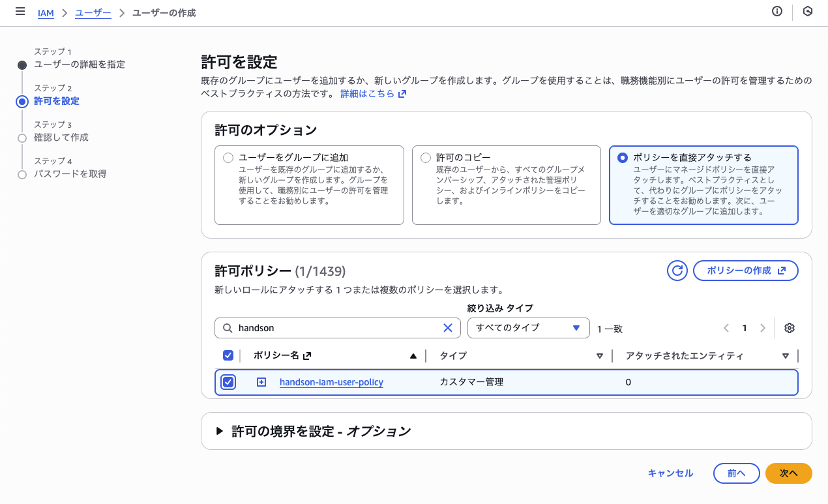828x504 pixels.
Task: Click the Info panel icon top right
Action: (776, 11)
